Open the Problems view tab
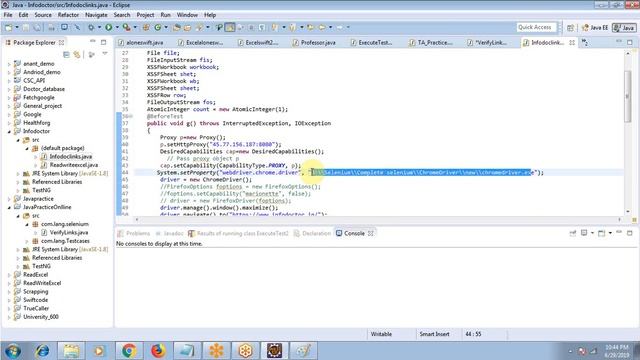The image size is (640, 360). coord(134,233)
